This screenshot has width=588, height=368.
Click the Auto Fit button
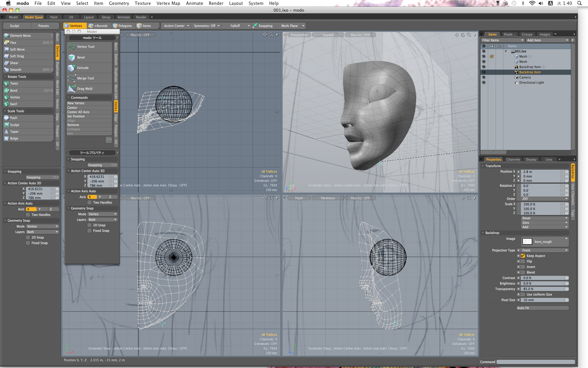click(x=542, y=308)
